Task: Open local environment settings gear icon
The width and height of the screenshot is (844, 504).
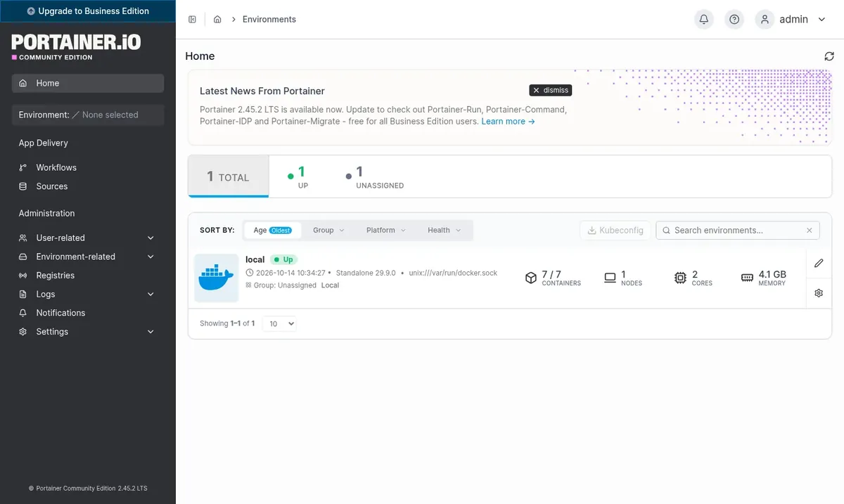Action: tap(819, 293)
